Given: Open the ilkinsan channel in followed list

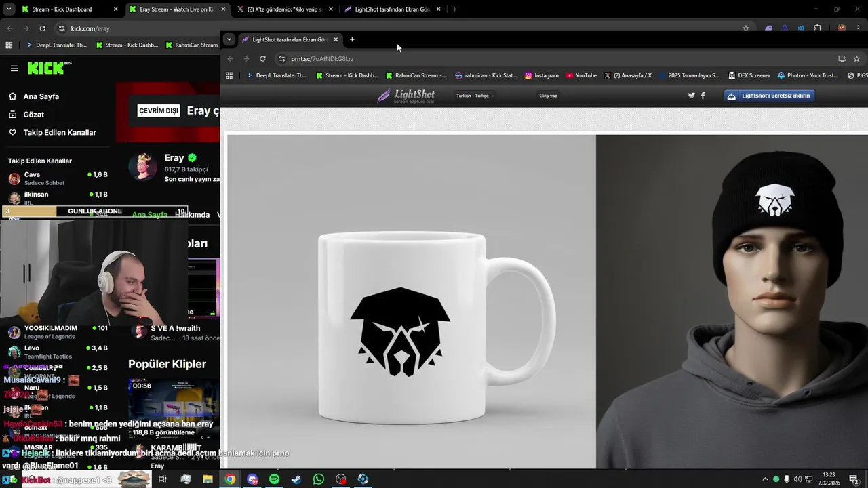Looking at the screenshot, I should click(58, 198).
